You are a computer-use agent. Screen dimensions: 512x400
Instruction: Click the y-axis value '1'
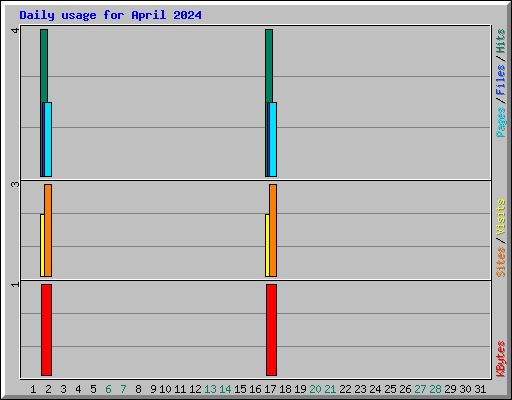point(15,285)
